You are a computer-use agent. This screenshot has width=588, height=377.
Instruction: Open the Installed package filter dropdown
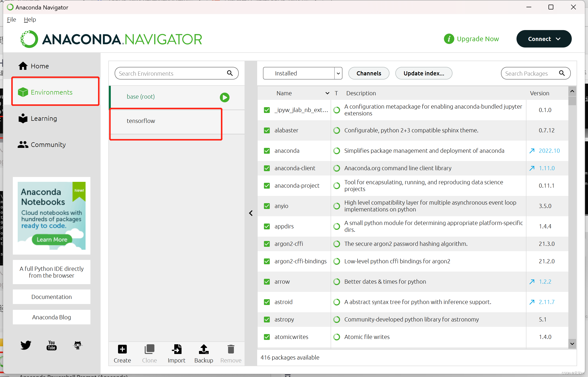(302, 73)
